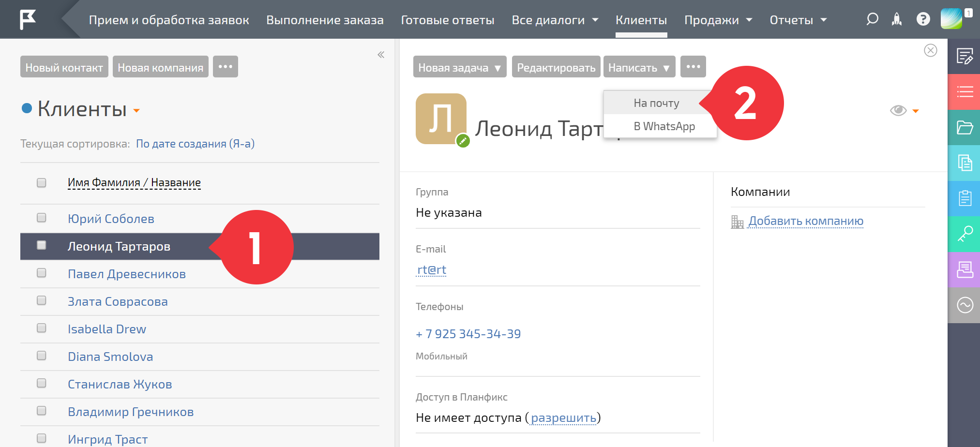The height and width of the screenshot is (447, 980).
Task: Open the Новая задача dropdown button
Action: [460, 67]
